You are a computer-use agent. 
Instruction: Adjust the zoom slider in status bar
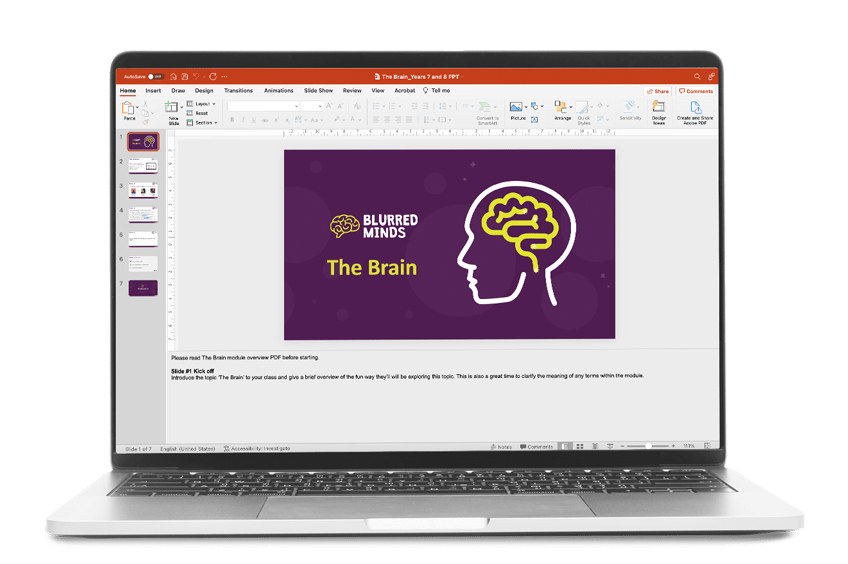point(647,446)
